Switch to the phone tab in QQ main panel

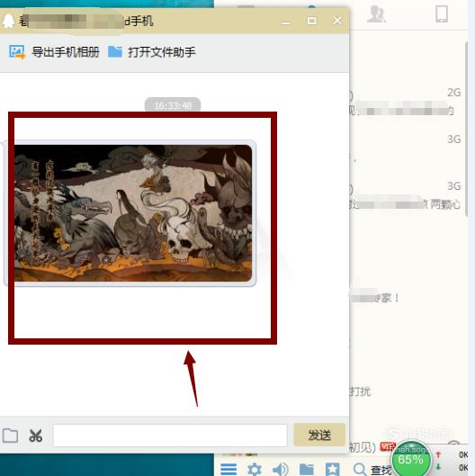[442, 14]
